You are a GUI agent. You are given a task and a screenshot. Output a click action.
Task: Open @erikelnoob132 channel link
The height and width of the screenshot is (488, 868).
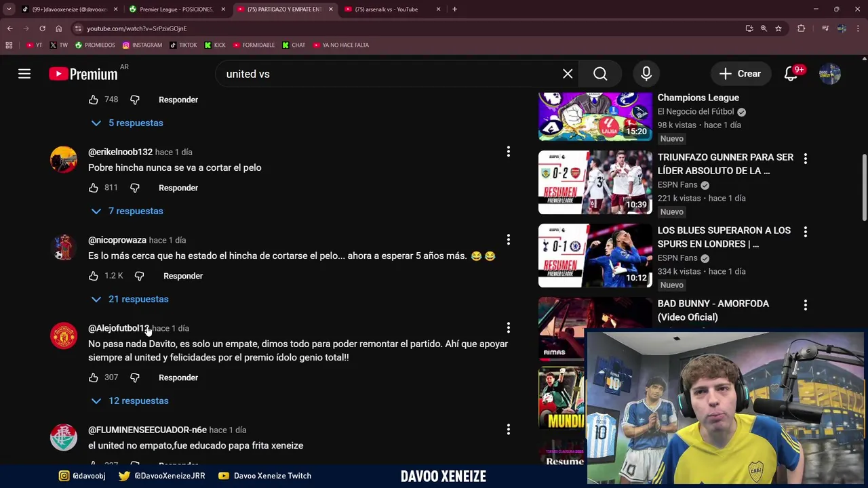[x=120, y=152]
